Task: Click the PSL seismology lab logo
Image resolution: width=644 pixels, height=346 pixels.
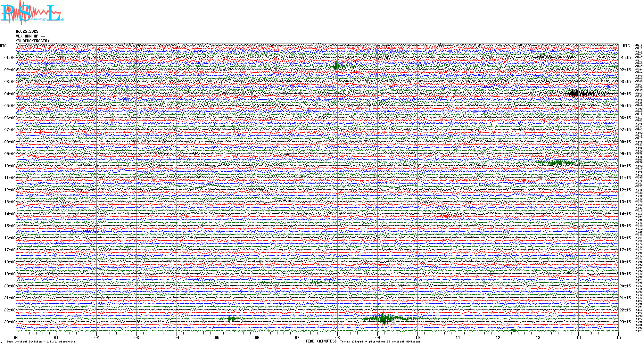Action: point(32,12)
